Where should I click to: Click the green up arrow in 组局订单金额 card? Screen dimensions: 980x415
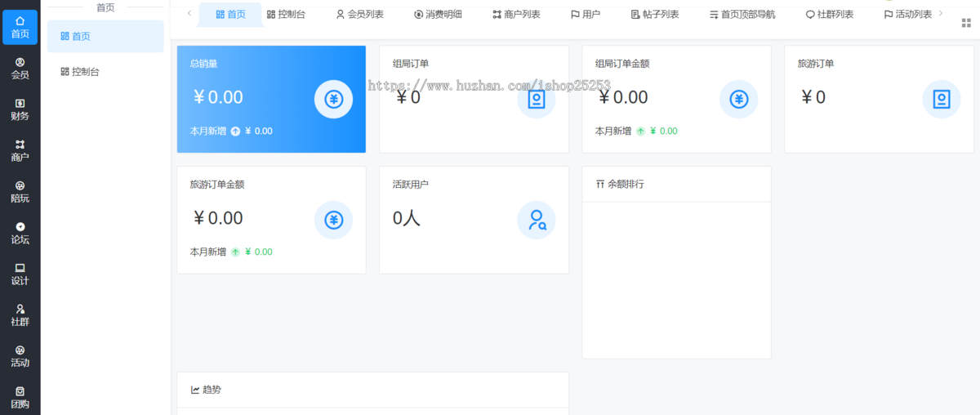pos(640,131)
